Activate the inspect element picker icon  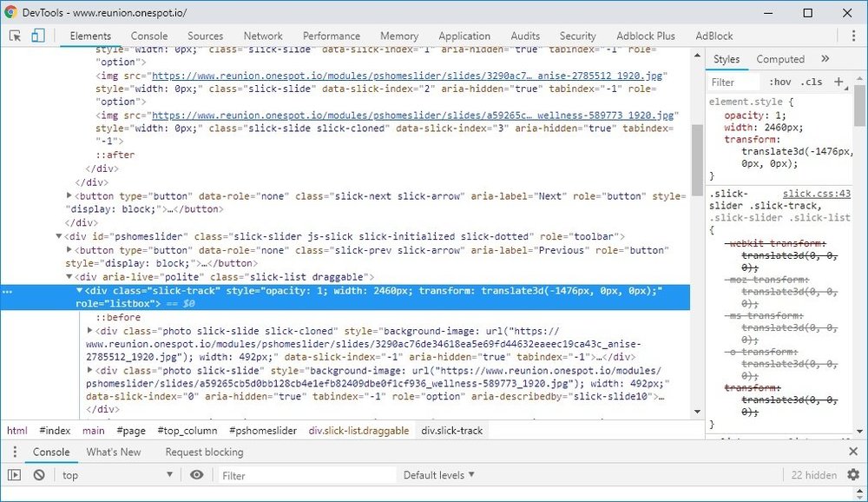click(x=15, y=36)
